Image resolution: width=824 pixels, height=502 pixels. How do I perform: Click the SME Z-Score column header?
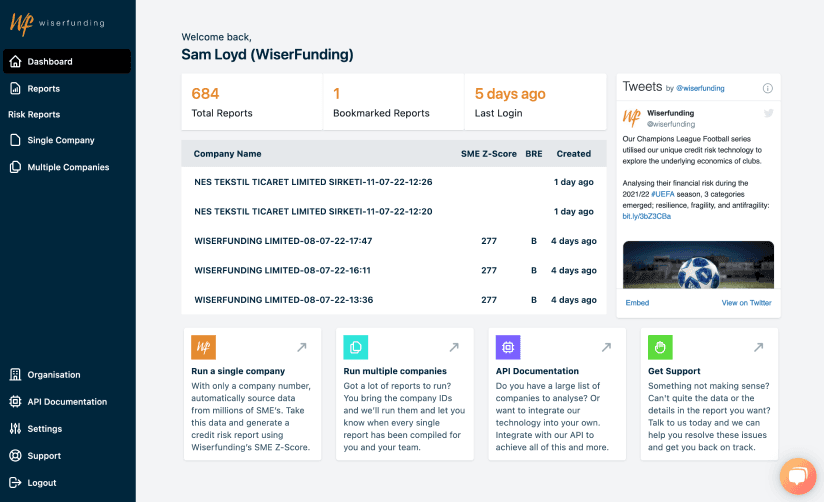pos(489,153)
